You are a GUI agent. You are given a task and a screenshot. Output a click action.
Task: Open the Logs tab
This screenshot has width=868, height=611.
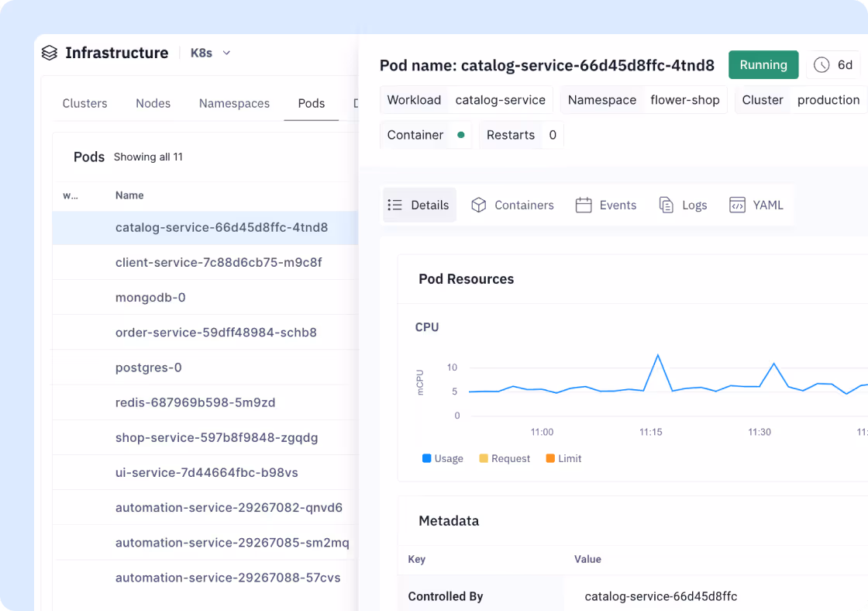[683, 205]
